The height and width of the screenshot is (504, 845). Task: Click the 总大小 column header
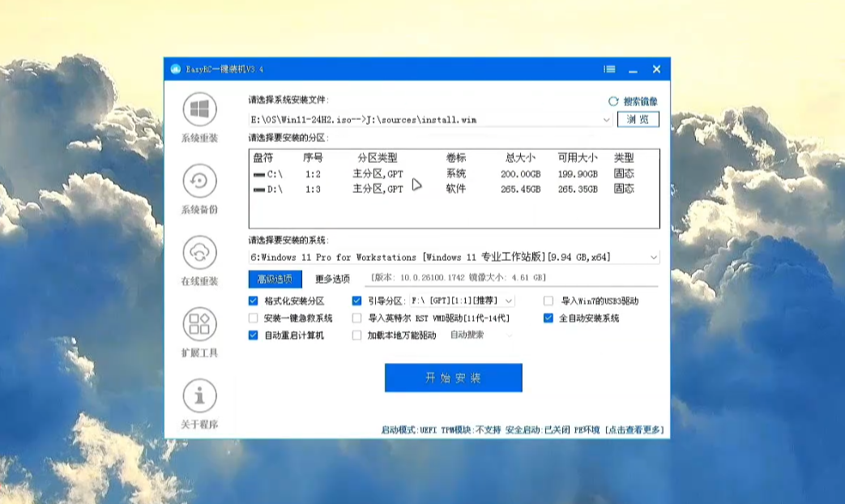520,158
